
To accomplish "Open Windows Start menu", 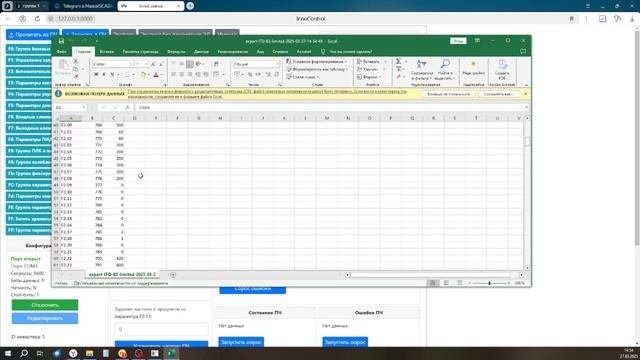I will [8, 353].
